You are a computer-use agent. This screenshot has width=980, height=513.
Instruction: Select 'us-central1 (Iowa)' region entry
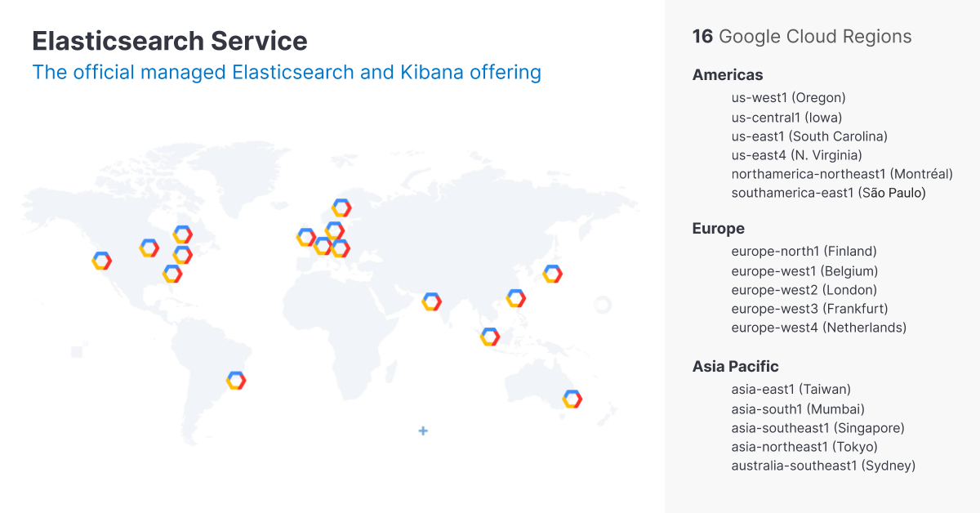point(787,118)
